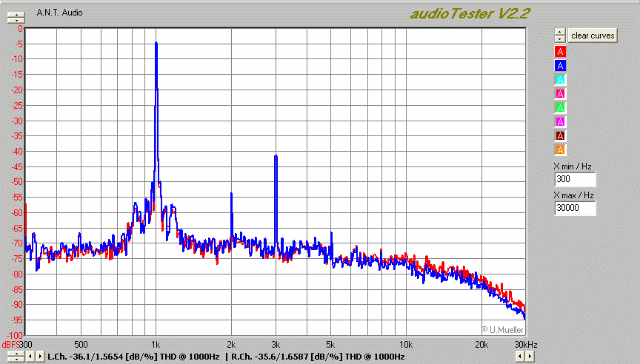Screen dimensions: 640x364
Task: Click the 10k frequency axis label
Action: (405, 345)
